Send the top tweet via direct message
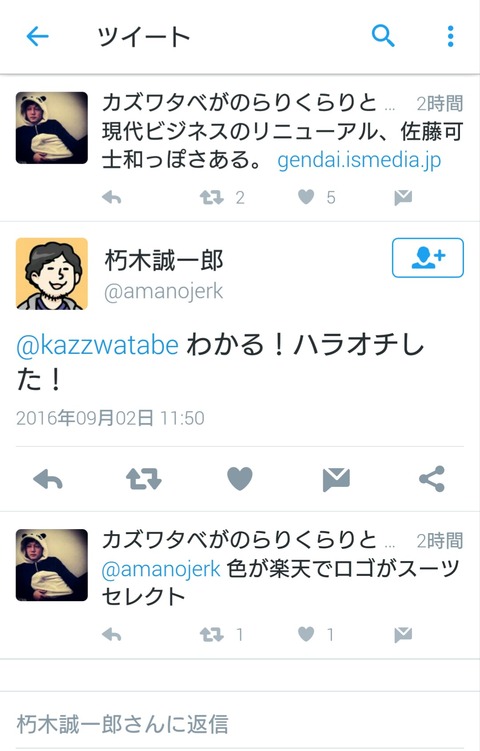The width and height of the screenshot is (480, 751). coord(403,197)
